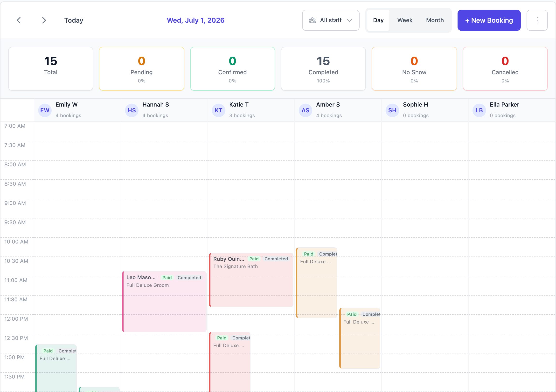Click Katie T's 3 bookings text

point(242,115)
